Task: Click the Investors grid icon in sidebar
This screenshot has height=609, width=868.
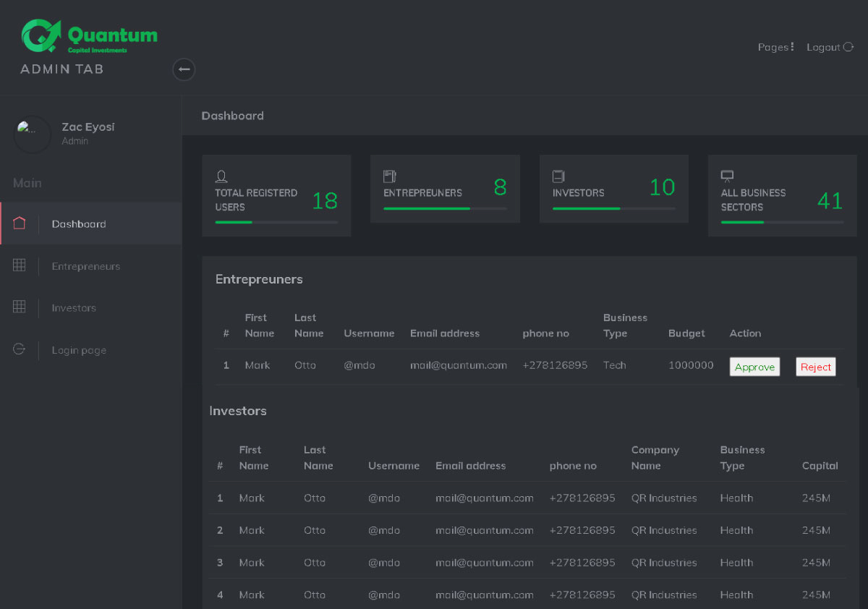Action: point(20,307)
